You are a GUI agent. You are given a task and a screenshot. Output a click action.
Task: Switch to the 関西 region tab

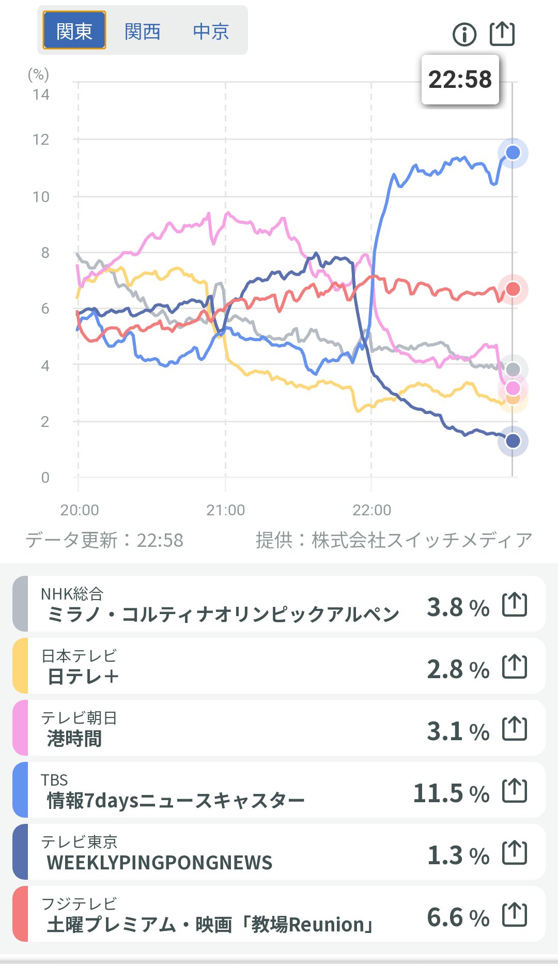143,32
